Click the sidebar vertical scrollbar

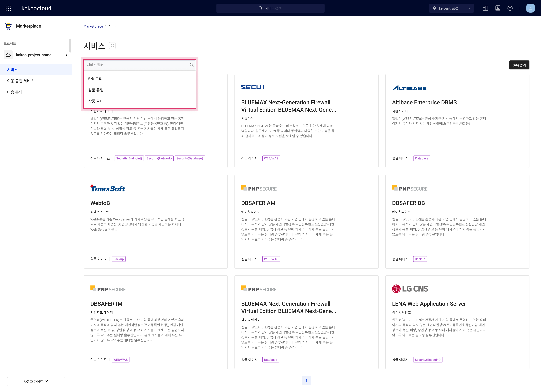pos(70,45)
